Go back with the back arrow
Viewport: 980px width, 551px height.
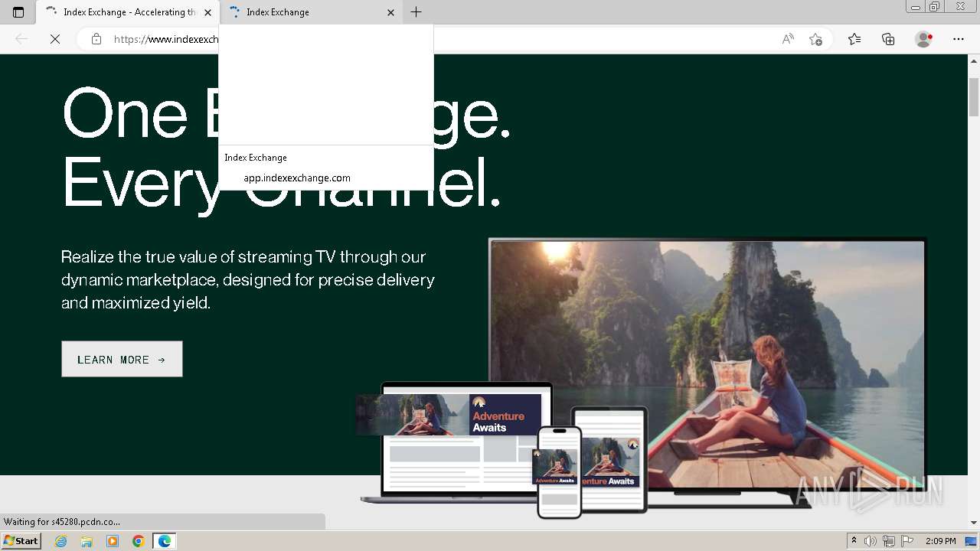click(21, 39)
